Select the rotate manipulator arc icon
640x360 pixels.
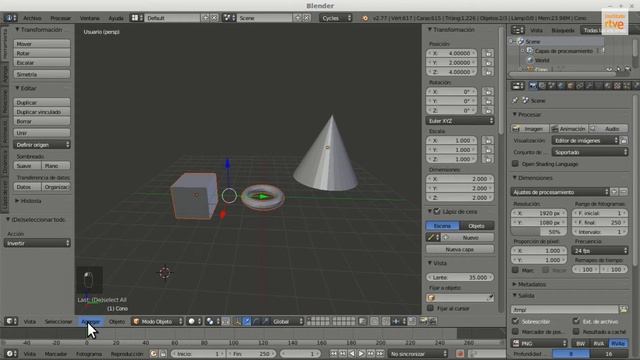(256, 322)
